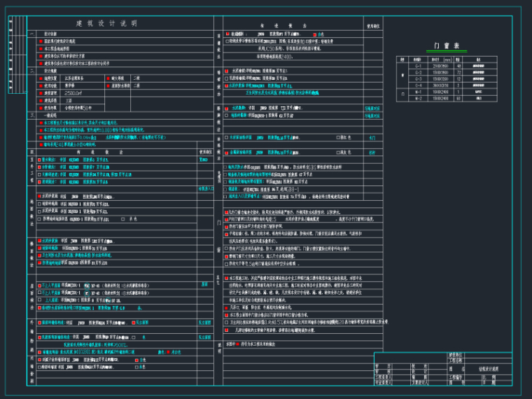
Task: Click the 设计概要 section heading
Action: click(52, 71)
